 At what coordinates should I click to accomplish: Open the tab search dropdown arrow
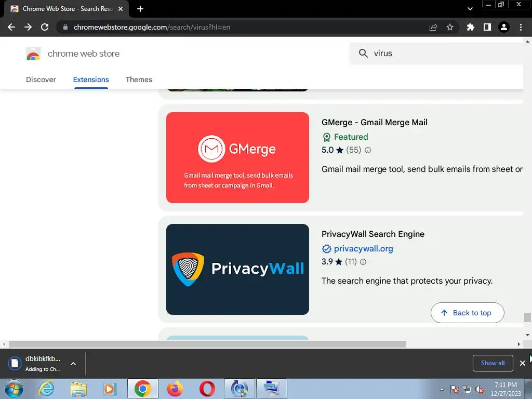pos(470,9)
